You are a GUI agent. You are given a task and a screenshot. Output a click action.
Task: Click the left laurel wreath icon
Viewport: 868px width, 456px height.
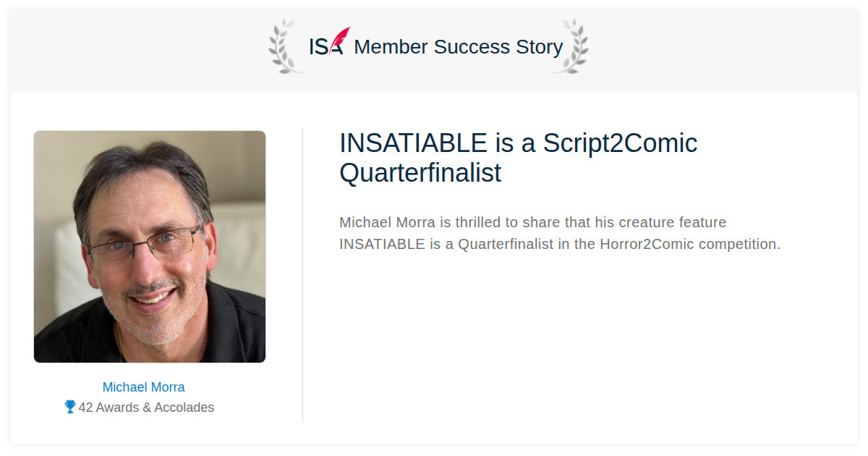click(286, 46)
